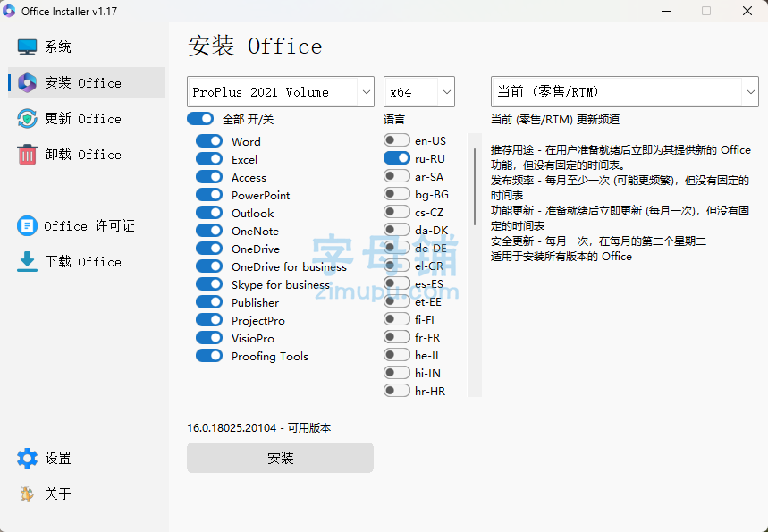This screenshot has width=768, height=532.
Task: Toggle Access installation off
Action: click(x=209, y=177)
